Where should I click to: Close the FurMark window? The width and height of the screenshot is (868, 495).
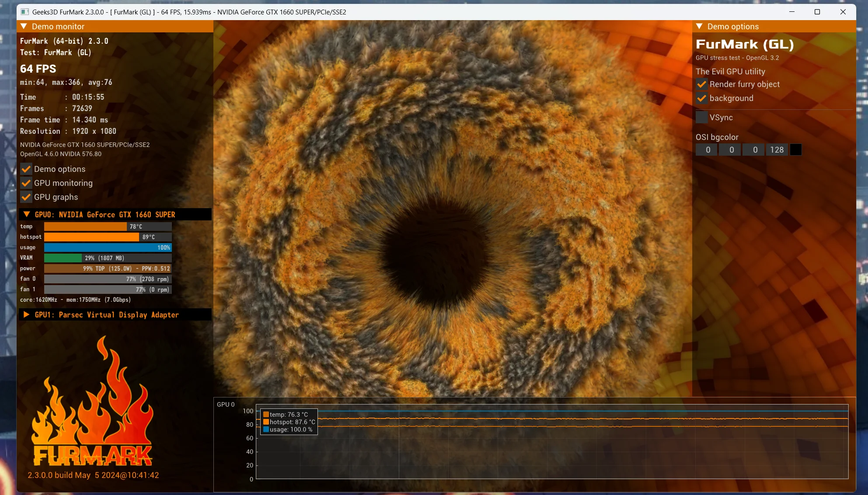[843, 12]
